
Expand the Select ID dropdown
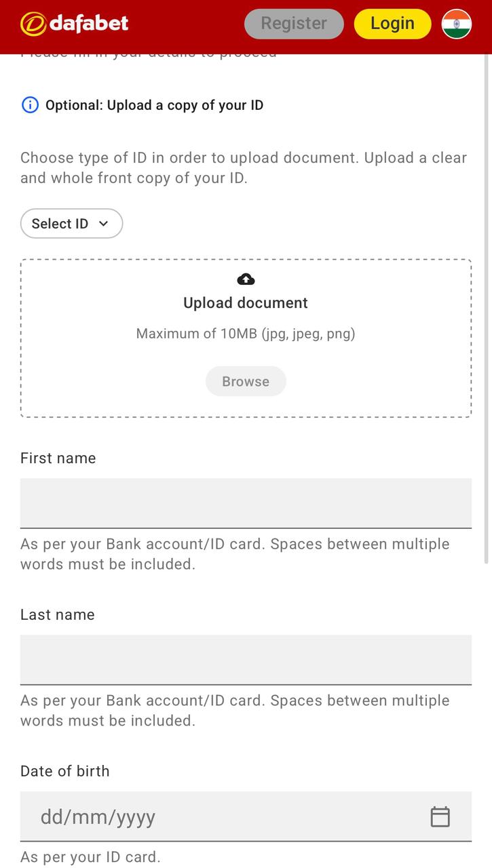click(71, 224)
